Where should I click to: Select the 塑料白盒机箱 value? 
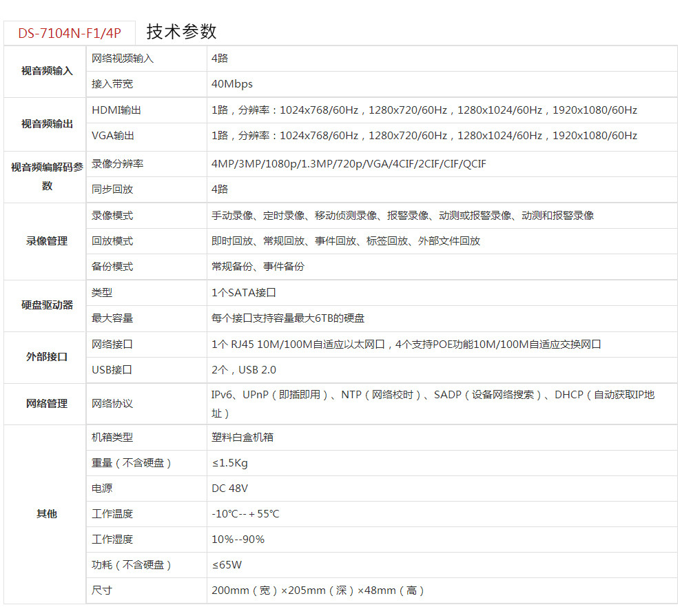tap(242, 438)
